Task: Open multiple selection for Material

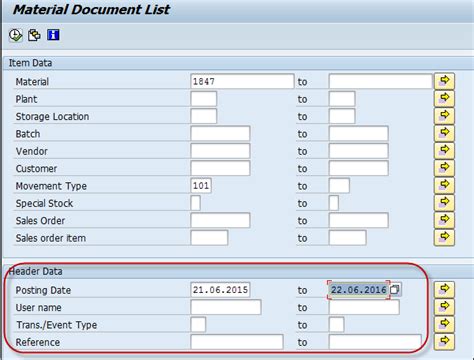Action: point(444,81)
